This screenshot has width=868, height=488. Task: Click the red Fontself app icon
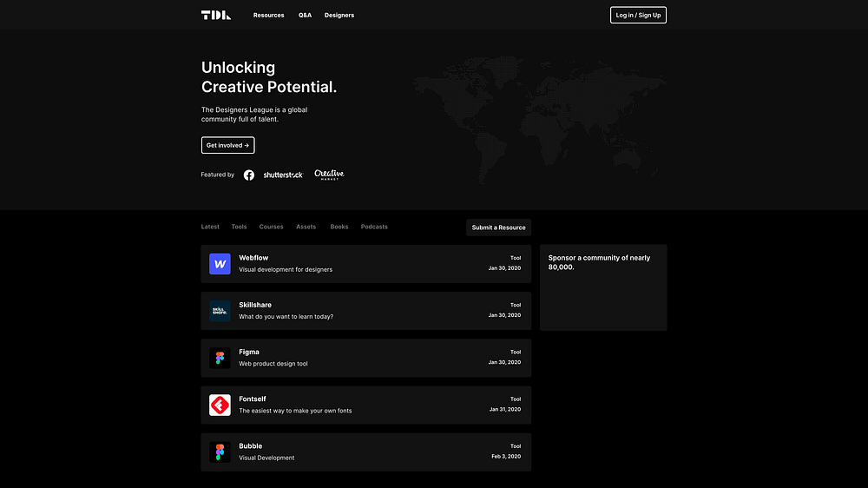point(220,405)
